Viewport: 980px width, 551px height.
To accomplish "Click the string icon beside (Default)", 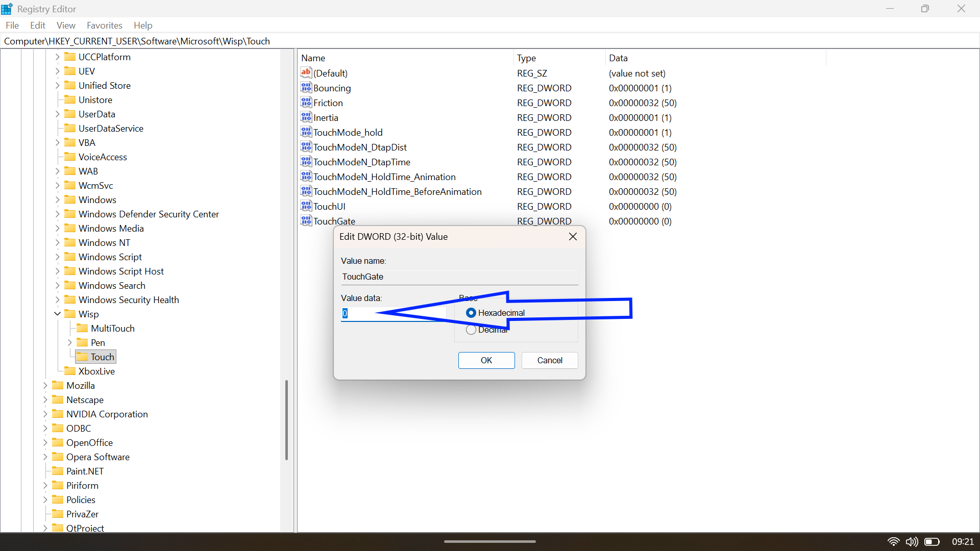I will (306, 73).
